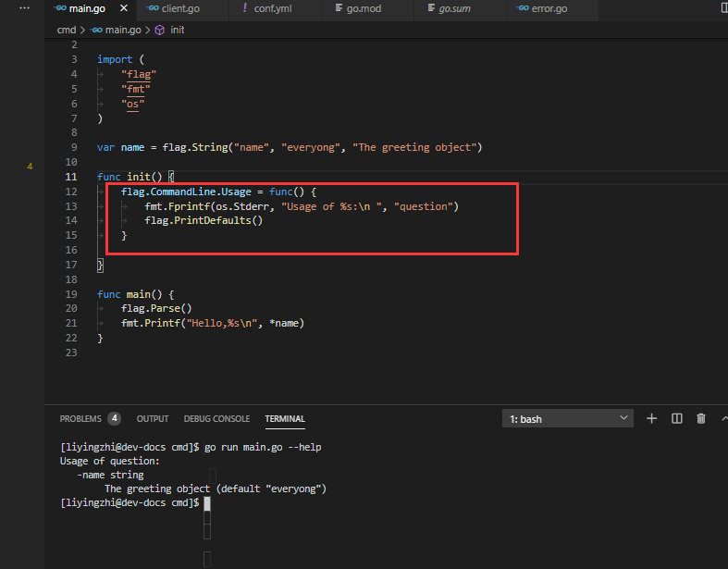The height and width of the screenshot is (569, 728).
Task: Click the "question" string on line 13
Action: (x=424, y=206)
